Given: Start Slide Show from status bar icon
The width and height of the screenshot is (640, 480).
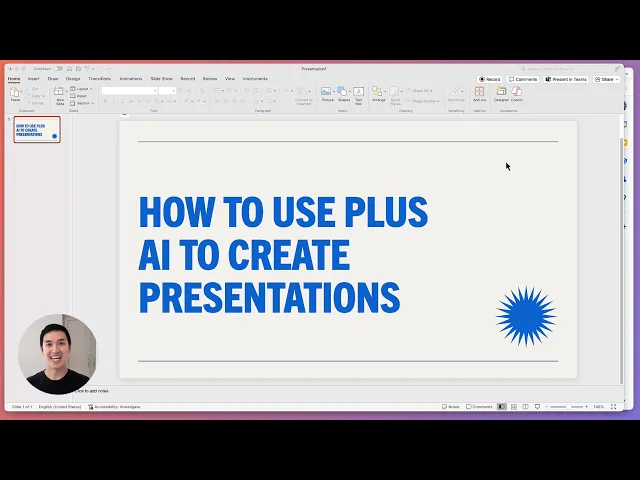Looking at the screenshot, I should tap(537, 407).
